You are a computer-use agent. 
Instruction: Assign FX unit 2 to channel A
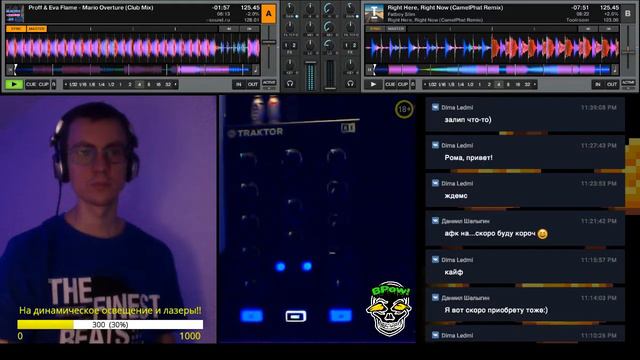(x=293, y=46)
